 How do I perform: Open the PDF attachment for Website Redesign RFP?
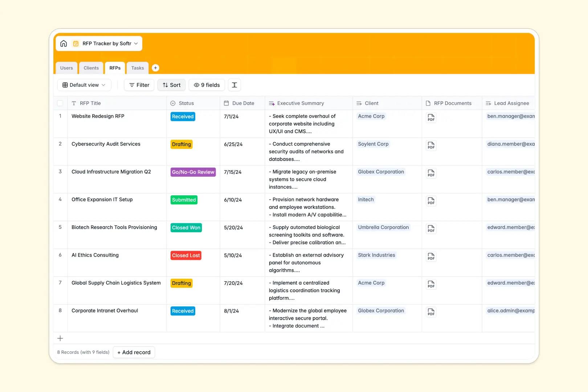coord(431,118)
